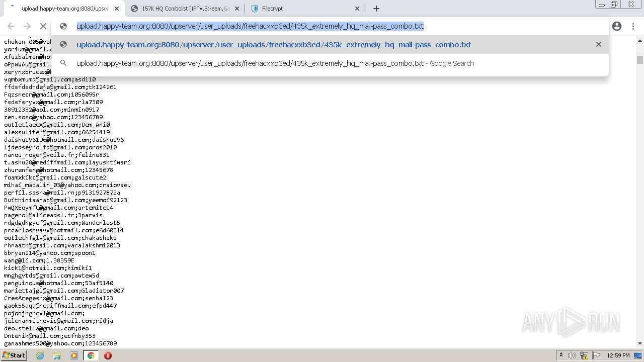This screenshot has width=644, height=362.
Task: Close the 157K HQ Combolist tab
Action: click(x=237, y=9)
